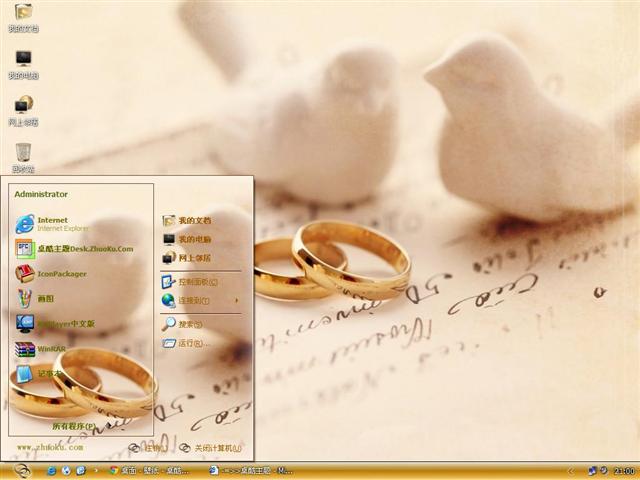Expand the 连接到 submenu
This screenshot has height=480, width=640.
pos(200,300)
